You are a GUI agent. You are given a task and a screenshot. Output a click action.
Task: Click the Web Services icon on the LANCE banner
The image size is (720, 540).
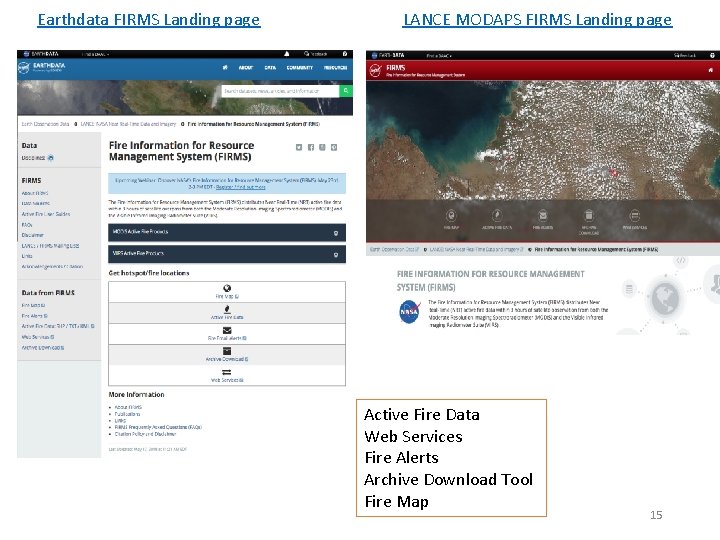click(635, 215)
